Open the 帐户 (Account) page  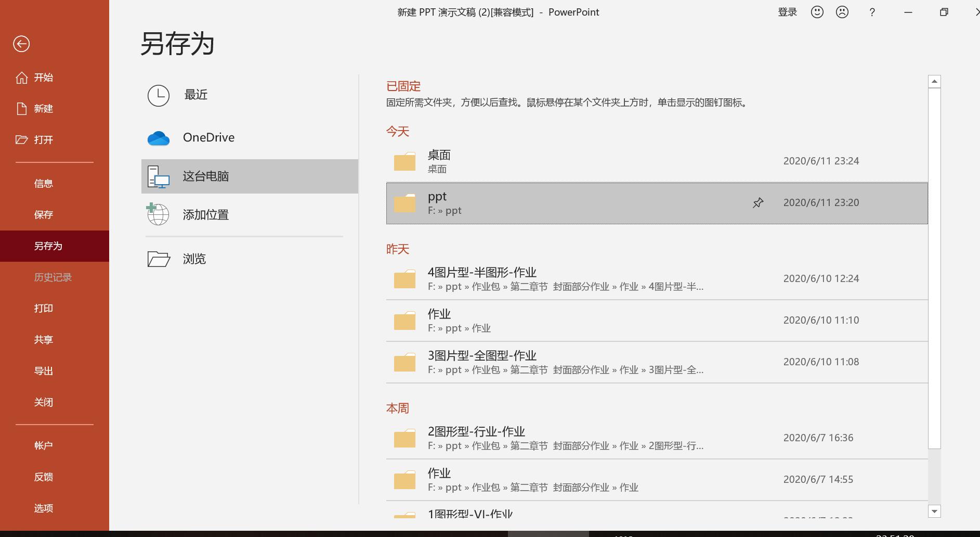tap(44, 445)
